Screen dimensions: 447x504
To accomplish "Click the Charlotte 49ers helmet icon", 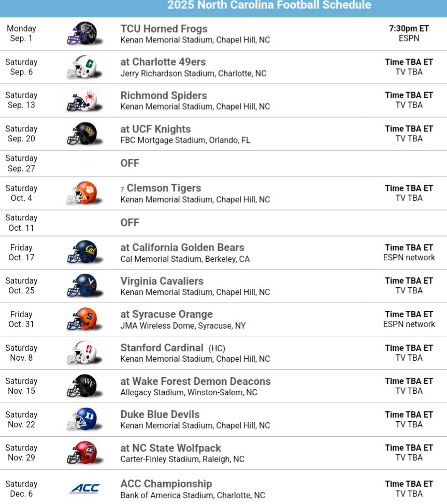I will [x=82, y=67].
